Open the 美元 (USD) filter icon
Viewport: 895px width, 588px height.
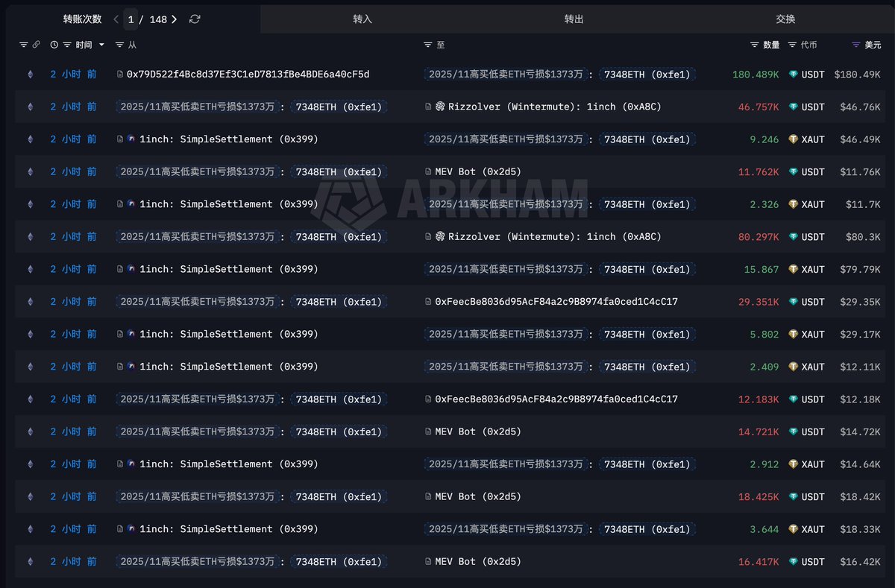pos(855,45)
